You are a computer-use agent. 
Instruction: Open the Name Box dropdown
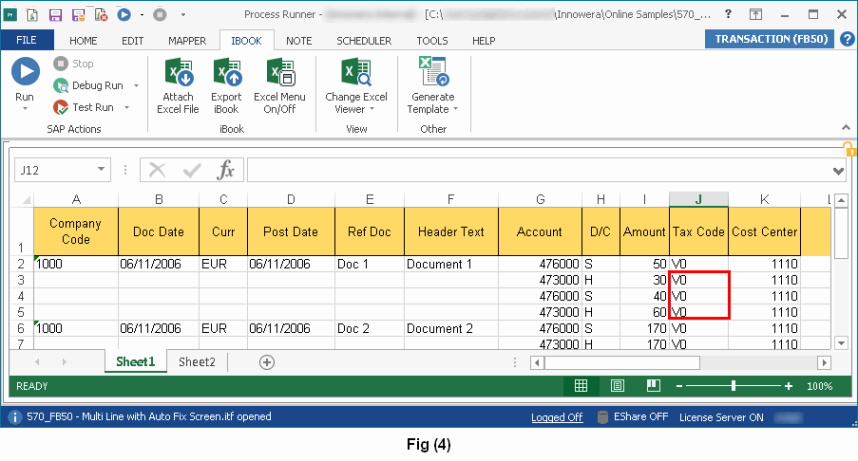(101, 169)
